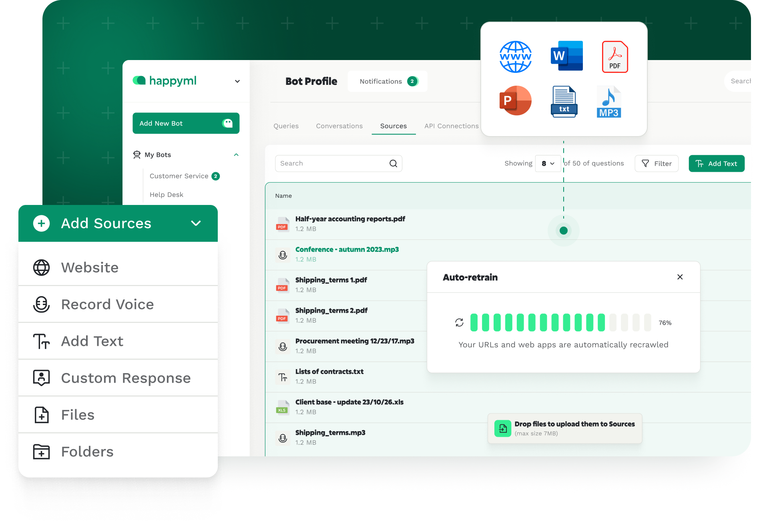The image size is (759, 532).
Task: Click the happyml logo
Action: point(165,80)
